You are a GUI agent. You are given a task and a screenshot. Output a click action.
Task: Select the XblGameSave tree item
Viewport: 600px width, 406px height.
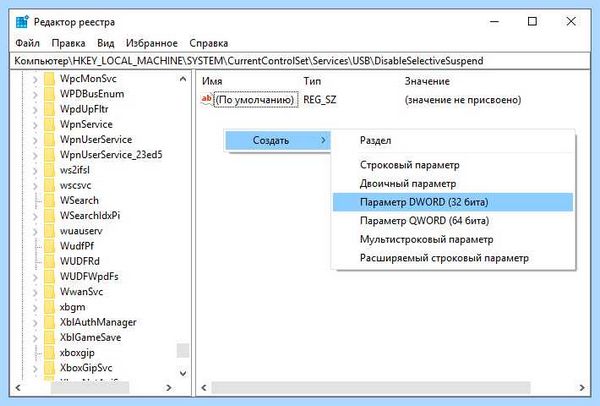pyautogui.click(x=90, y=338)
